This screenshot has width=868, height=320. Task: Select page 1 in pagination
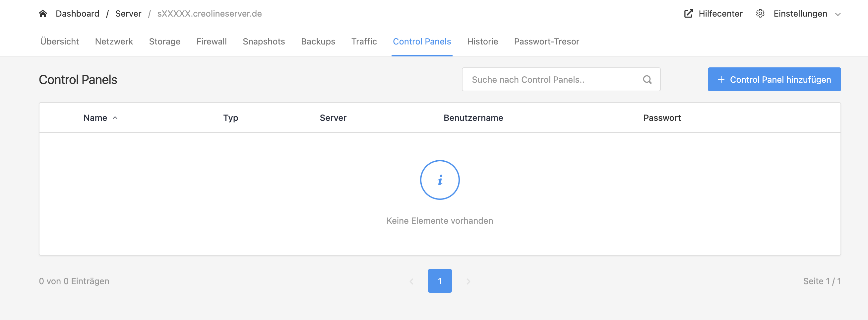(x=439, y=281)
